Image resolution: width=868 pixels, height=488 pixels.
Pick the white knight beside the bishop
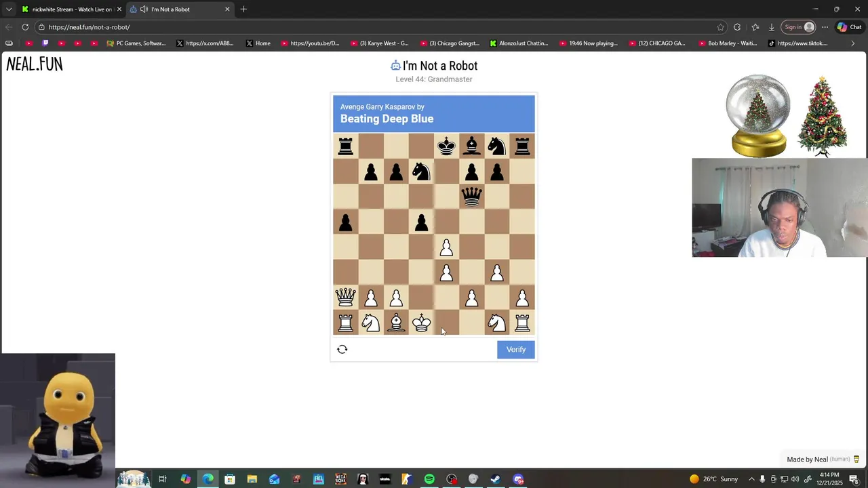point(370,323)
